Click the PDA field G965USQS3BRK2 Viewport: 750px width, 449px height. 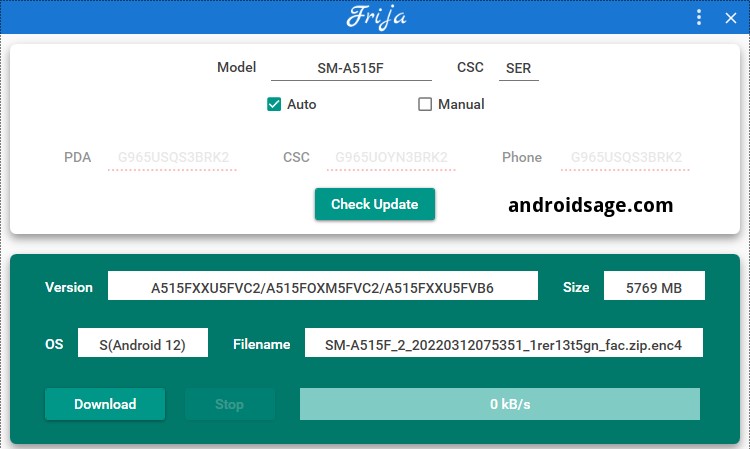pos(173,158)
